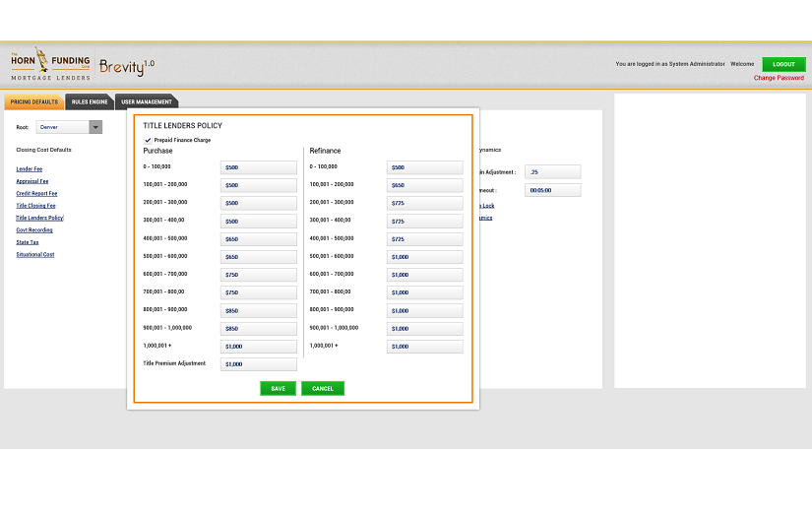
Task: Click Refinance 600,001 - 700,000 amount field
Action: pyautogui.click(x=424, y=275)
